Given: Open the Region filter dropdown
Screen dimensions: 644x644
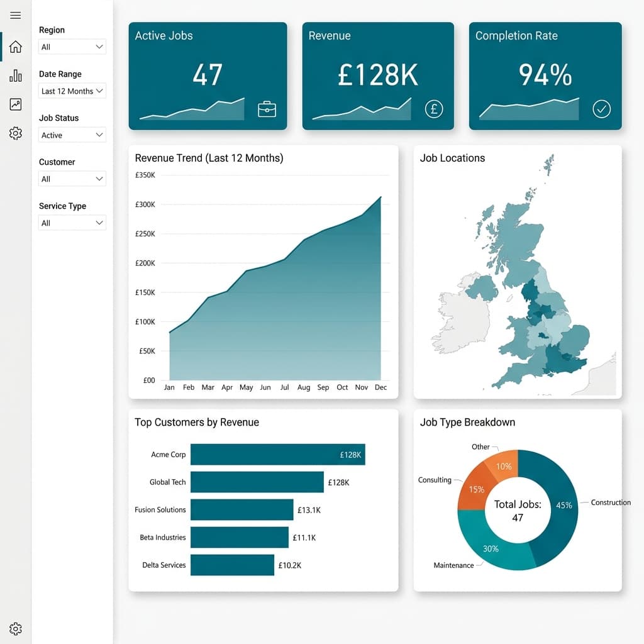Looking at the screenshot, I should pyautogui.click(x=72, y=47).
